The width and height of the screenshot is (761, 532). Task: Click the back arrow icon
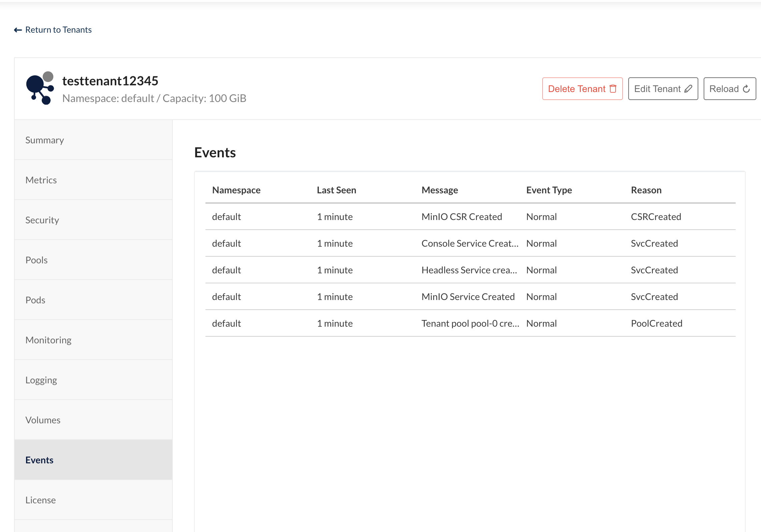tap(18, 30)
